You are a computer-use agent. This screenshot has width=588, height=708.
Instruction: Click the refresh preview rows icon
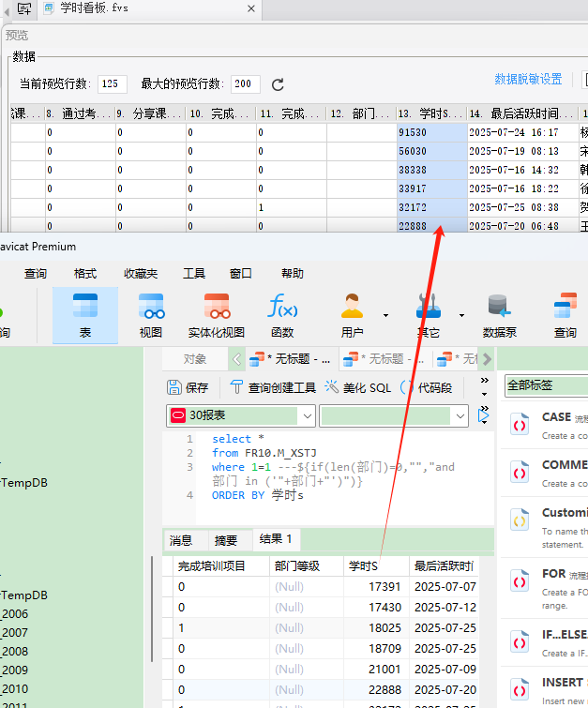(278, 84)
